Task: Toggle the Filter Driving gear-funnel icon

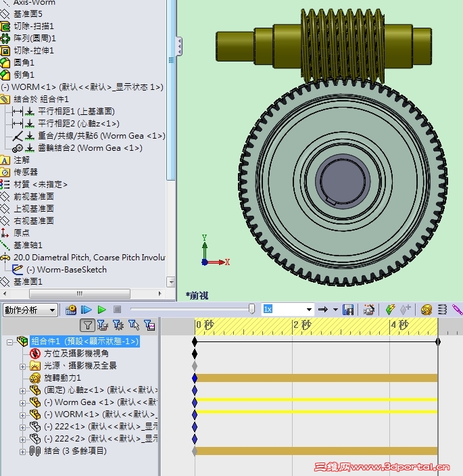Action: (118, 325)
